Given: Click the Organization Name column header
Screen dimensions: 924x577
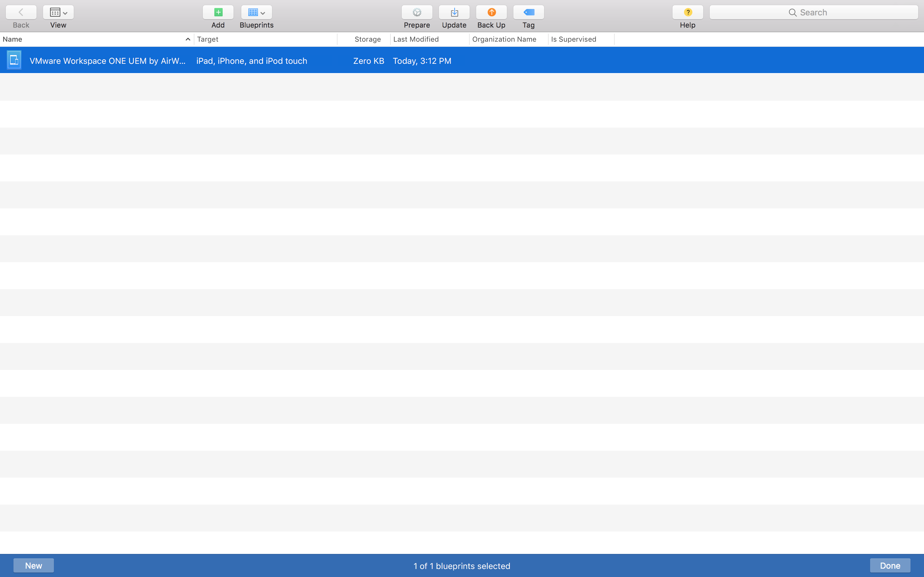Looking at the screenshot, I should [504, 39].
